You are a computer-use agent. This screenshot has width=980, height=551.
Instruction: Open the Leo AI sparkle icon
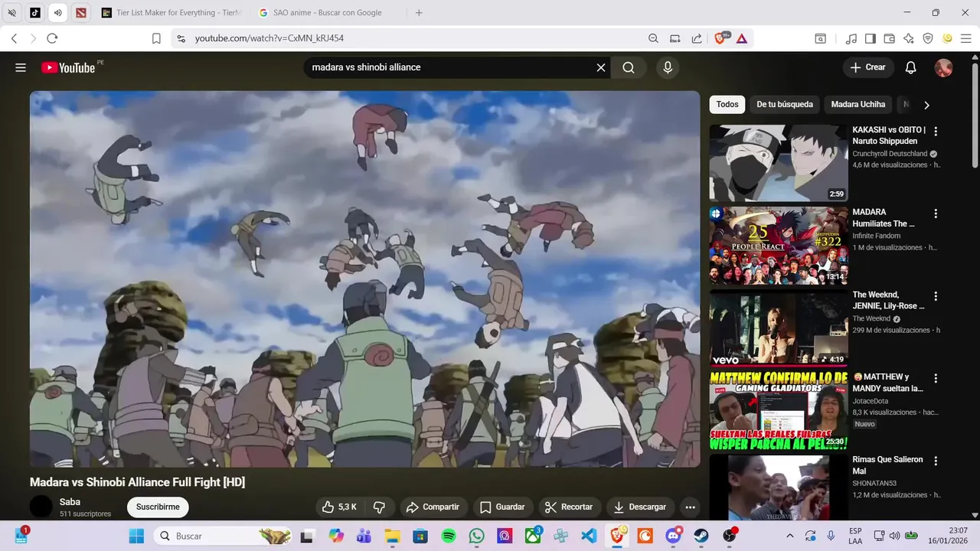[909, 38]
